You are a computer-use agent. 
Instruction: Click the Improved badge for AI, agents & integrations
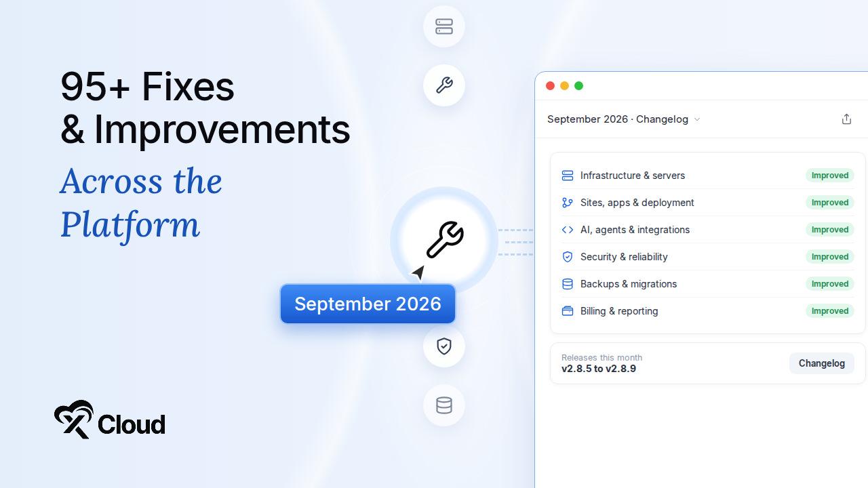coord(830,230)
